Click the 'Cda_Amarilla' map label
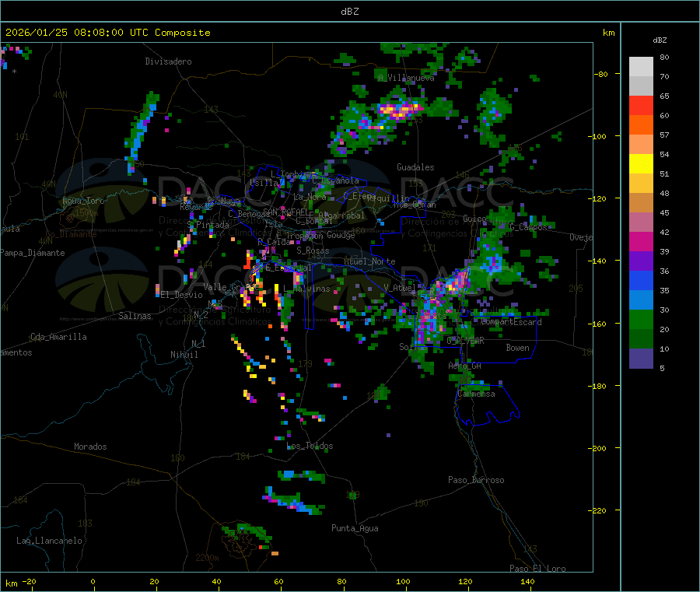Image resolution: width=700 pixels, height=592 pixels. coord(58,337)
